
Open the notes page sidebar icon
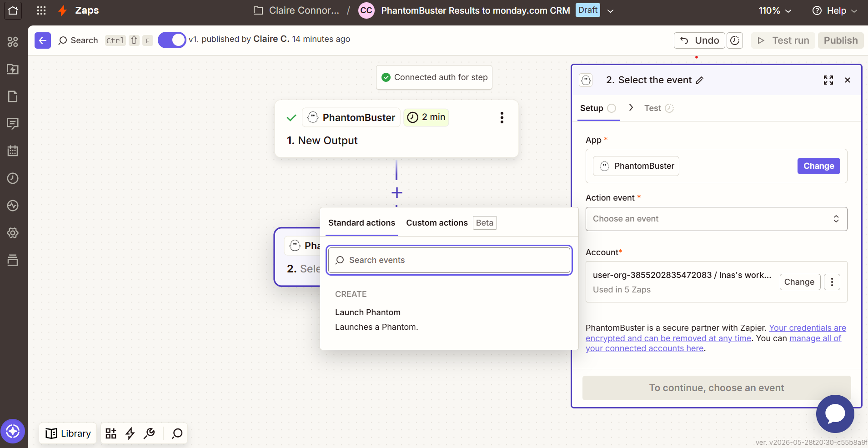tap(13, 96)
